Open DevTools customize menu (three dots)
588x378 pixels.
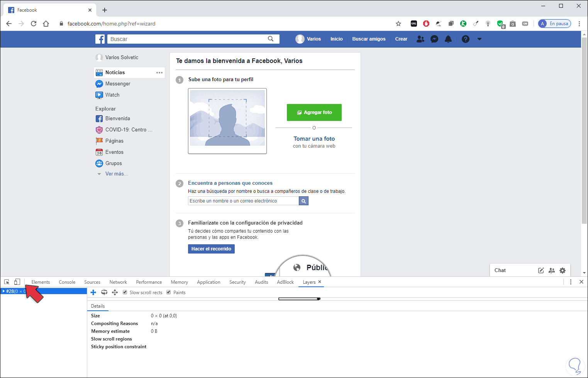click(571, 282)
